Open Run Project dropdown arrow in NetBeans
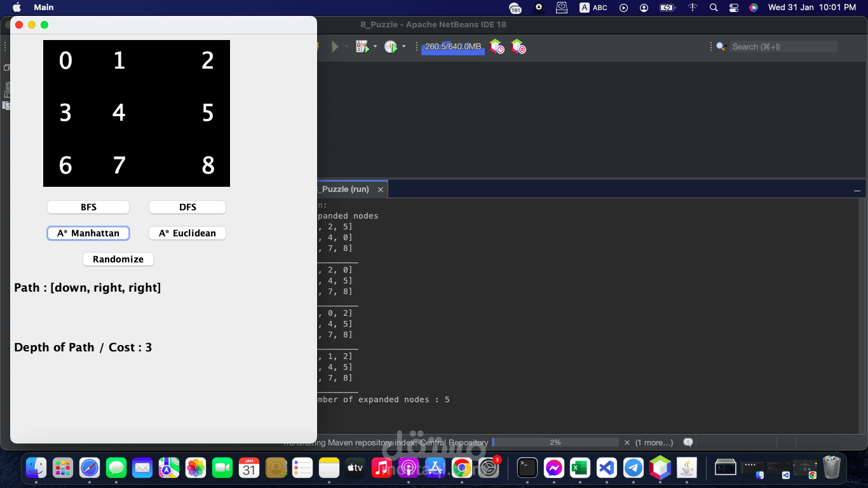This screenshot has width=868, height=488. coord(346,46)
